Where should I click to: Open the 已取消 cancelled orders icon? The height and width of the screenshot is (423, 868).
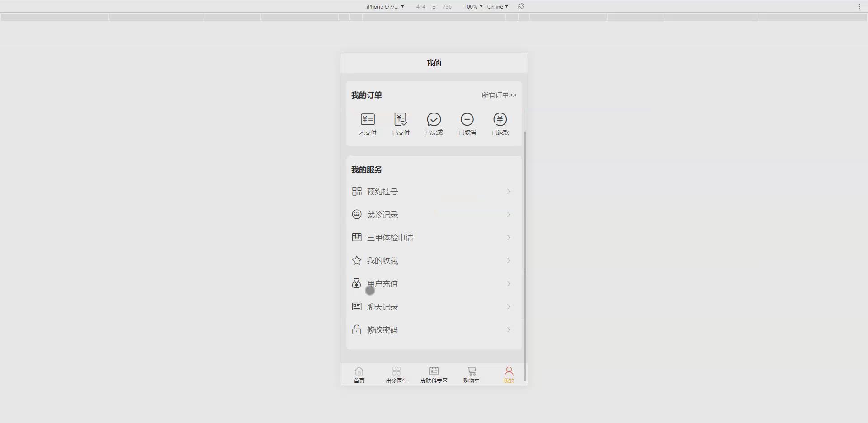point(467,119)
